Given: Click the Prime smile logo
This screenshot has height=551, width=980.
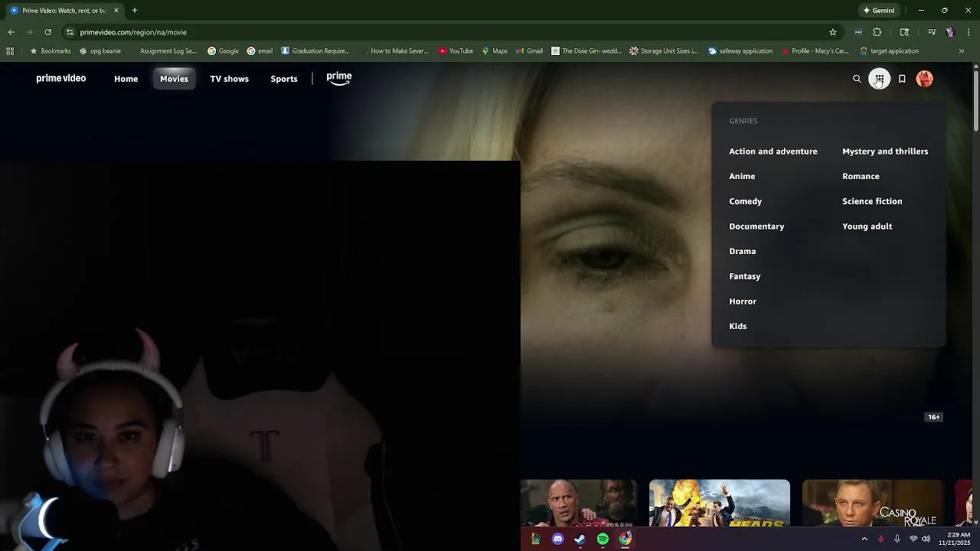Looking at the screenshot, I should tap(339, 78).
